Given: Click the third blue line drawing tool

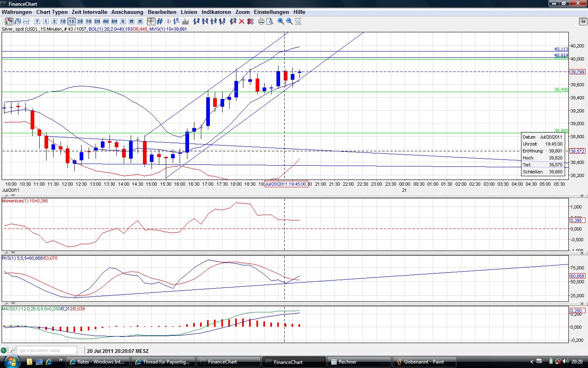Looking at the screenshot, I should tap(214, 21).
